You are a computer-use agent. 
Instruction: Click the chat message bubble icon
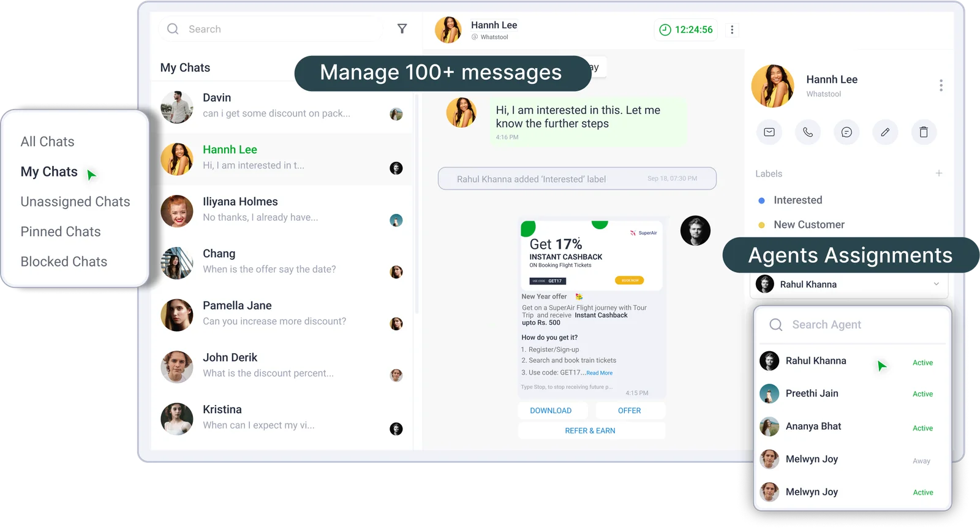846,132
